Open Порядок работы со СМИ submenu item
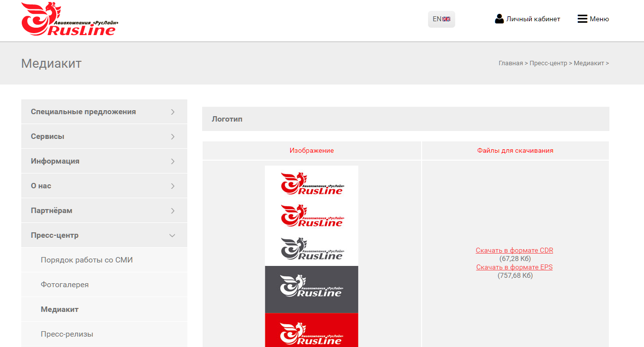 (104, 260)
